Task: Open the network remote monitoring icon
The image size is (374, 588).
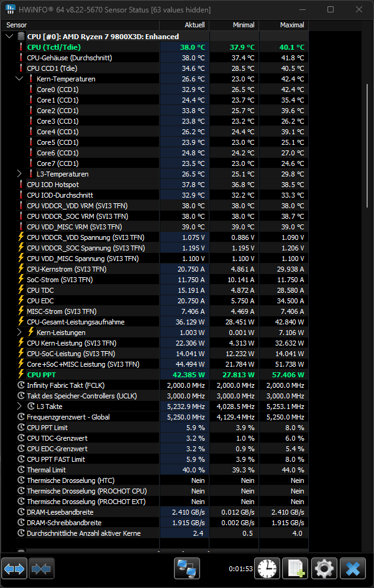Action: [187, 569]
